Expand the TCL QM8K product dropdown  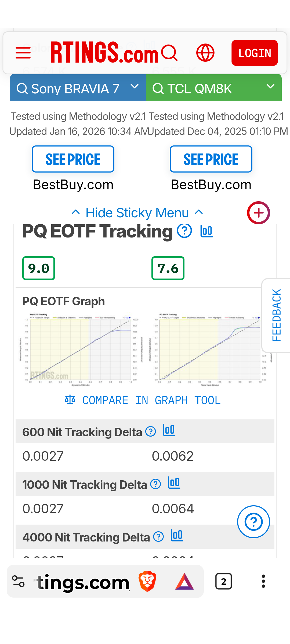click(270, 87)
